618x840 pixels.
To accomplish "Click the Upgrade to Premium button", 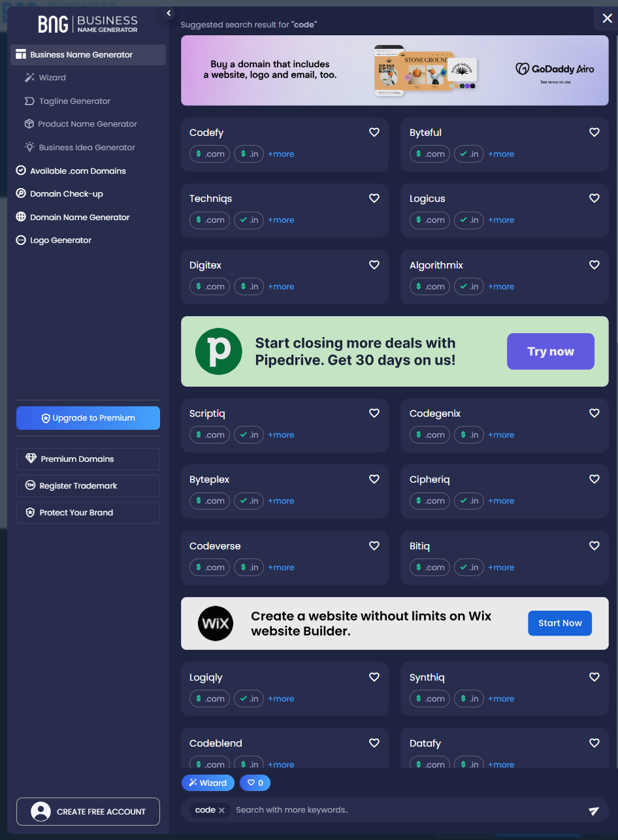I will click(88, 418).
